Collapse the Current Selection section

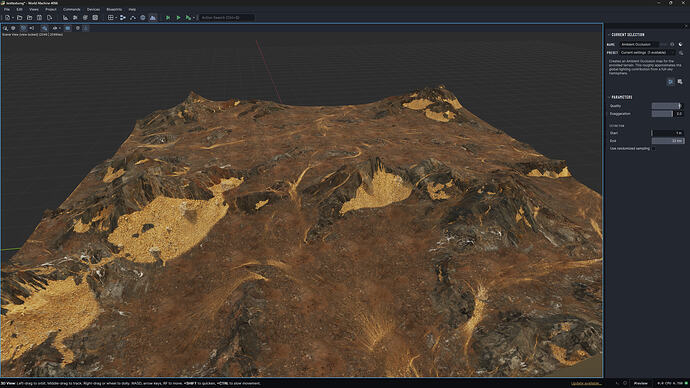coord(609,35)
